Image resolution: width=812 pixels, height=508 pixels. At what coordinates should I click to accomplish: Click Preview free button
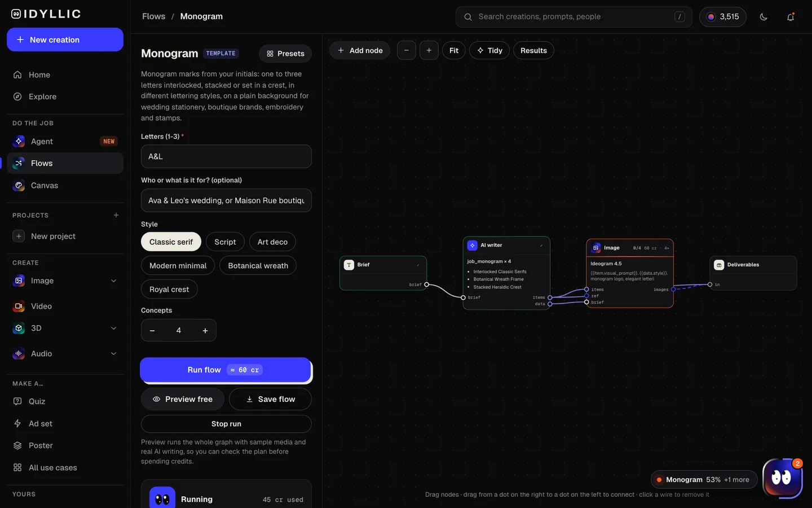click(183, 399)
